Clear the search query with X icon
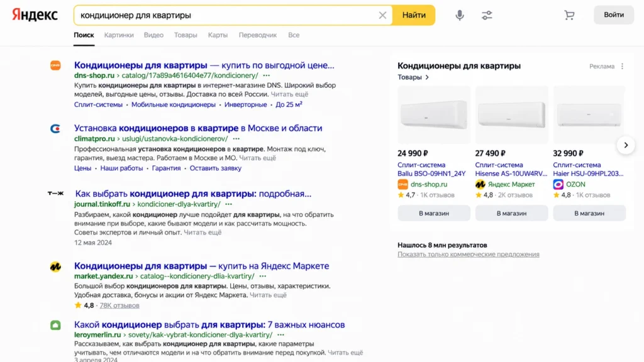The height and width of the screenshot is (362, 644). 382,15
